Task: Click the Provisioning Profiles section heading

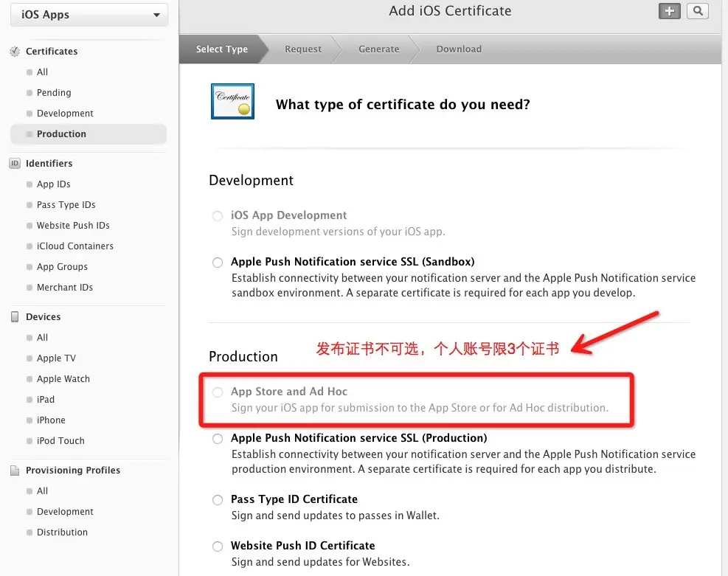Action: click(73, 471)
